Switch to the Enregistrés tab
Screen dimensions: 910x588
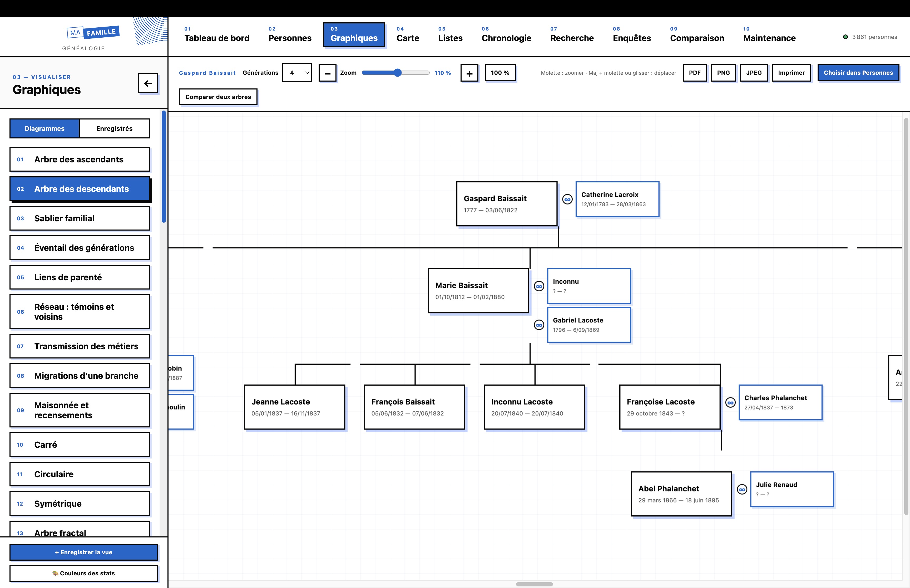(114, 129)
